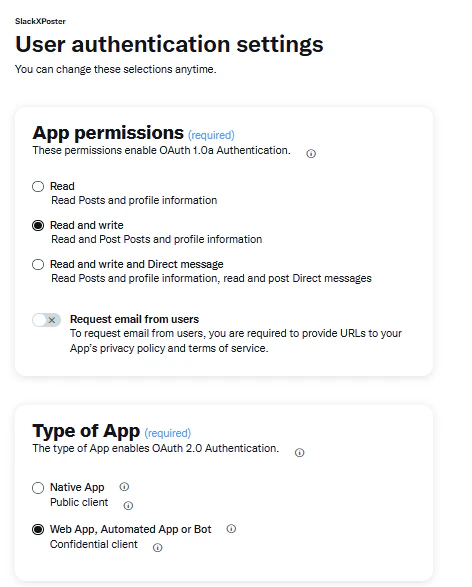Select the Read permission radio button
This screenshot has width=472, height=587.
pyautogui.click(x=38, y=186)
